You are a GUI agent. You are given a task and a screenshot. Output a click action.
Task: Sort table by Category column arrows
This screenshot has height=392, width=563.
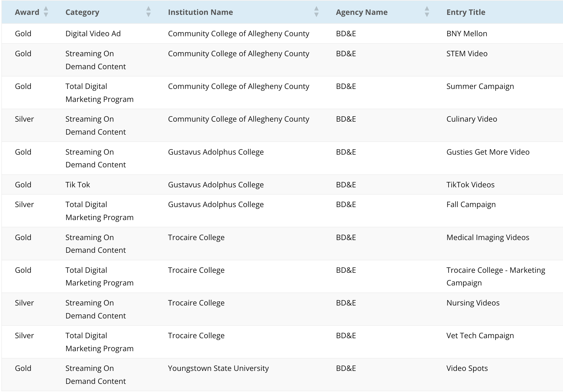148,12
